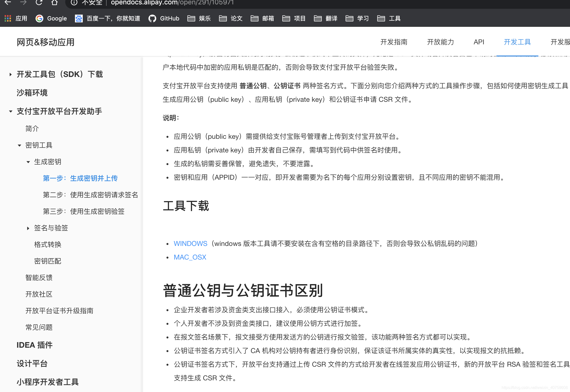Viewport: 570px width, 392px height.
Task: Download the MAC_OSX tool link
Action: click(190, 257)
